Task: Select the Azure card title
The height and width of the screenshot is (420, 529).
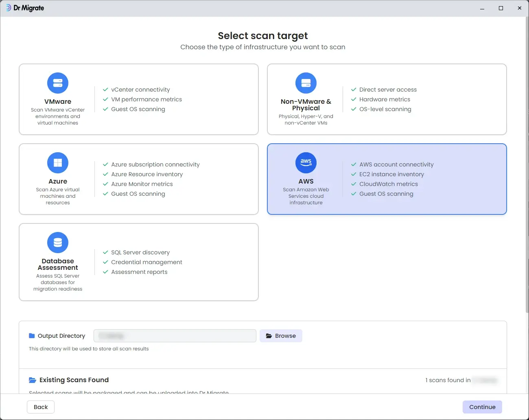Action: pos(58,182)
